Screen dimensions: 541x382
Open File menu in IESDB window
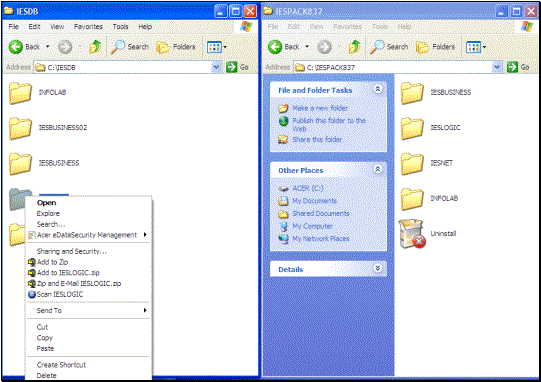13,27
